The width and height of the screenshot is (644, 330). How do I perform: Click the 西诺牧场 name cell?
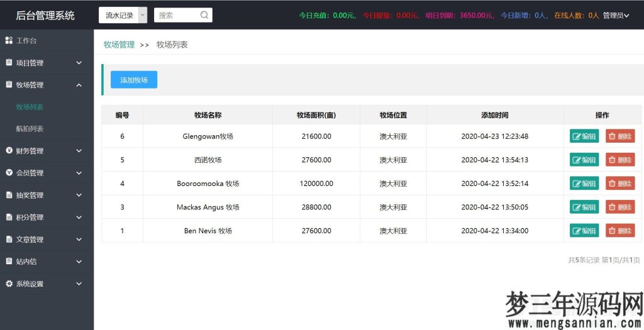[208, 160]
